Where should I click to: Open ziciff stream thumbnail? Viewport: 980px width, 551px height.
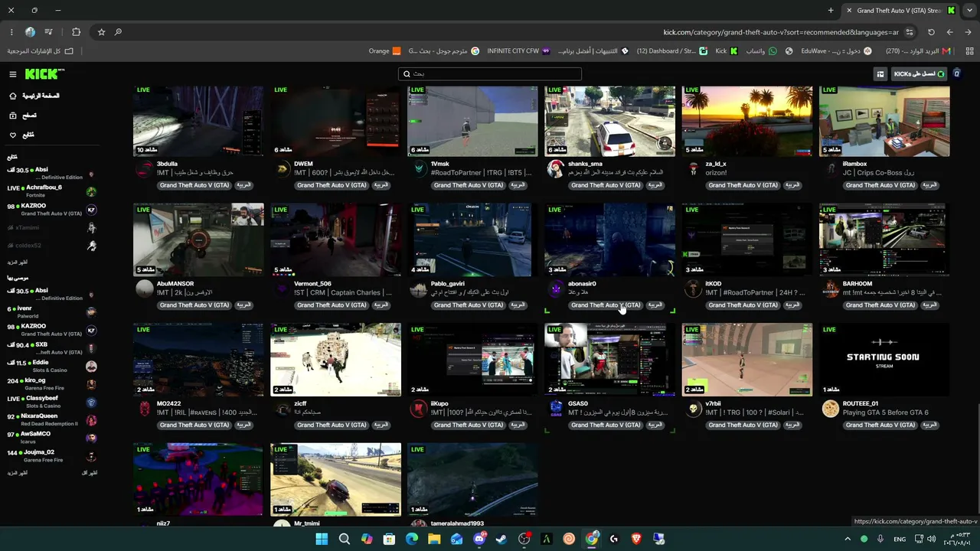(335, 360)
